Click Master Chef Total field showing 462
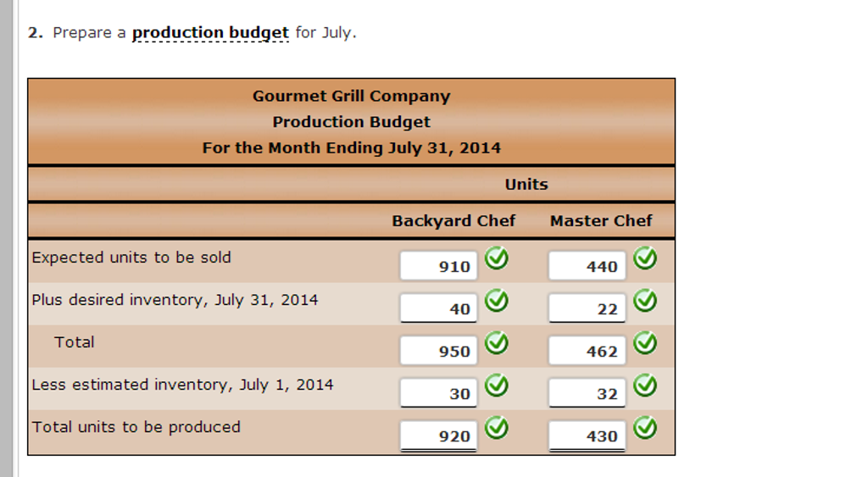The width and height of the screenshot is (868, 477). [587, 351]
